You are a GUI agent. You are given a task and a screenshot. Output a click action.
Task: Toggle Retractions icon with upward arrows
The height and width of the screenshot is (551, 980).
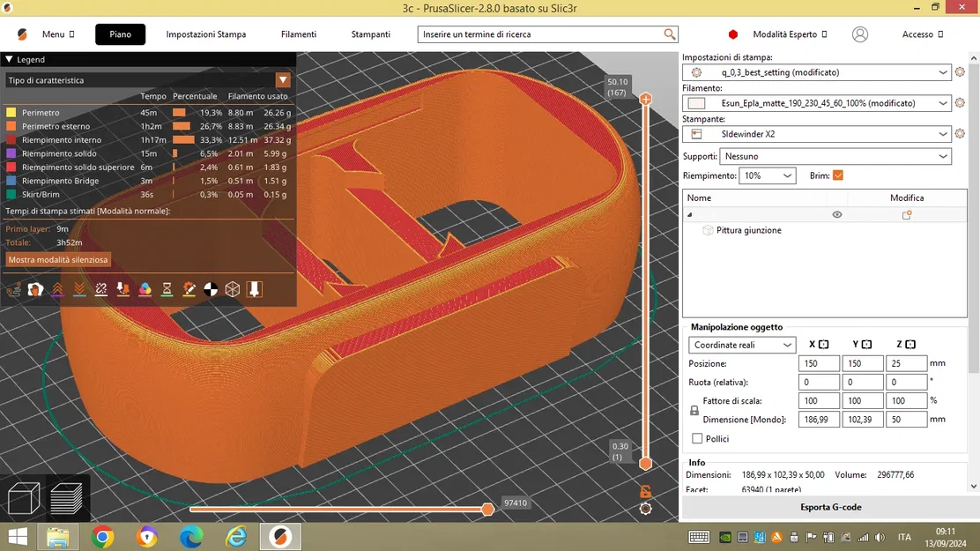pyautogui.click(x=57, y=289)
